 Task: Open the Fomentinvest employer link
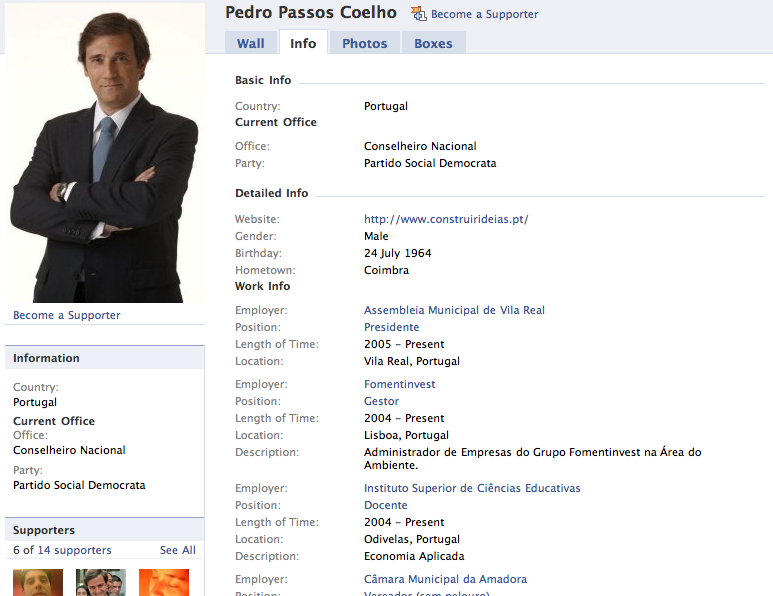pos(399,385)
